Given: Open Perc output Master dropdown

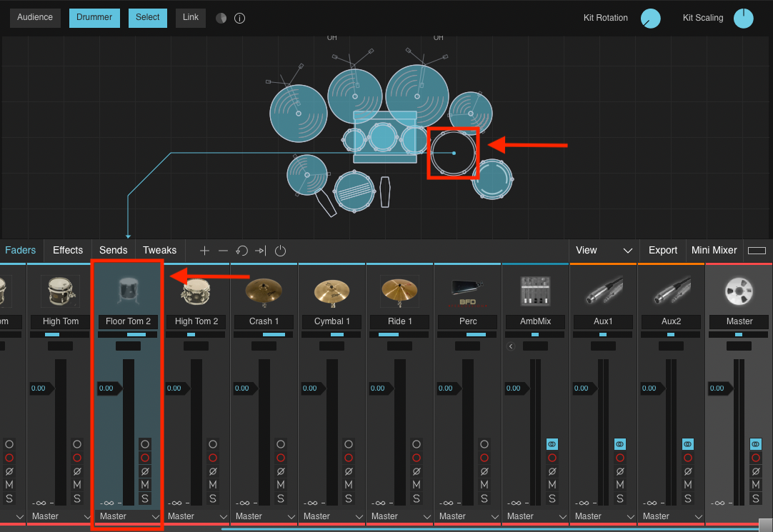Looking at the screenshot, I should coord(469,516).
